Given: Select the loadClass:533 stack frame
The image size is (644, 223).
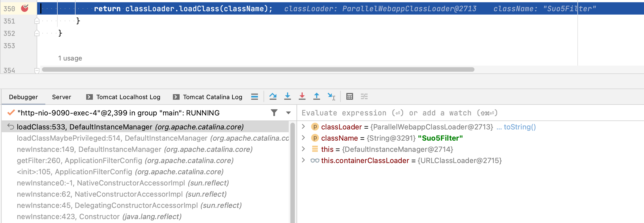Looking at the screenshot, I should pos(145,127).
